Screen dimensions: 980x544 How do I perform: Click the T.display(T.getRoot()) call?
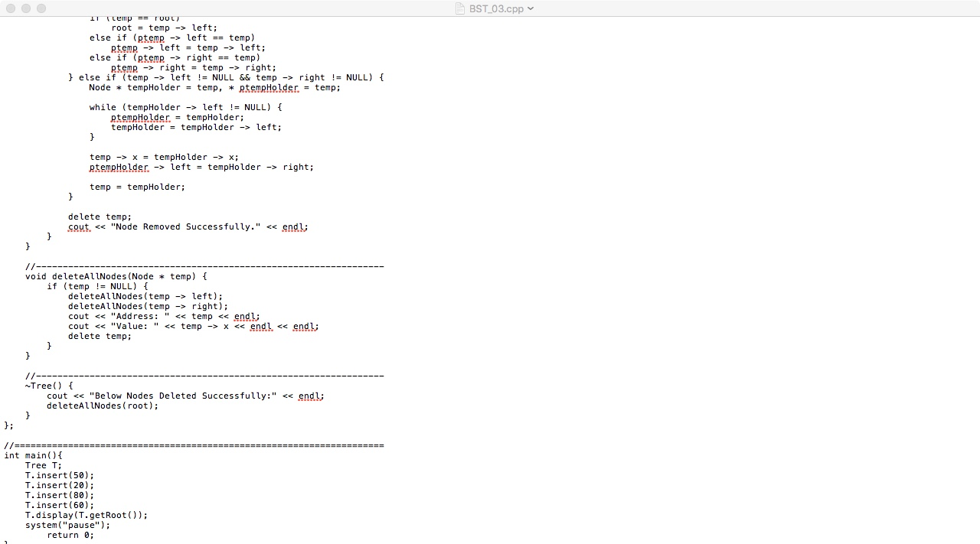pyautogui.click(x=86, y=515)
